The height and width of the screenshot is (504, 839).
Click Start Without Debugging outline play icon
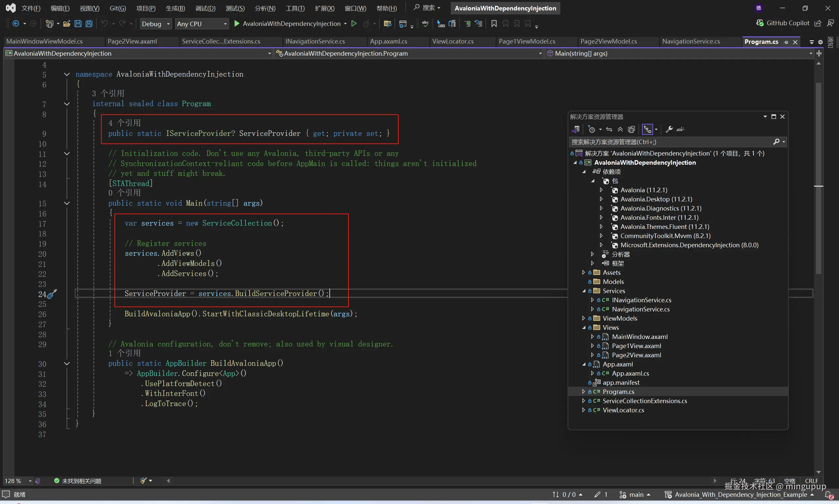[x=354, y=24]
